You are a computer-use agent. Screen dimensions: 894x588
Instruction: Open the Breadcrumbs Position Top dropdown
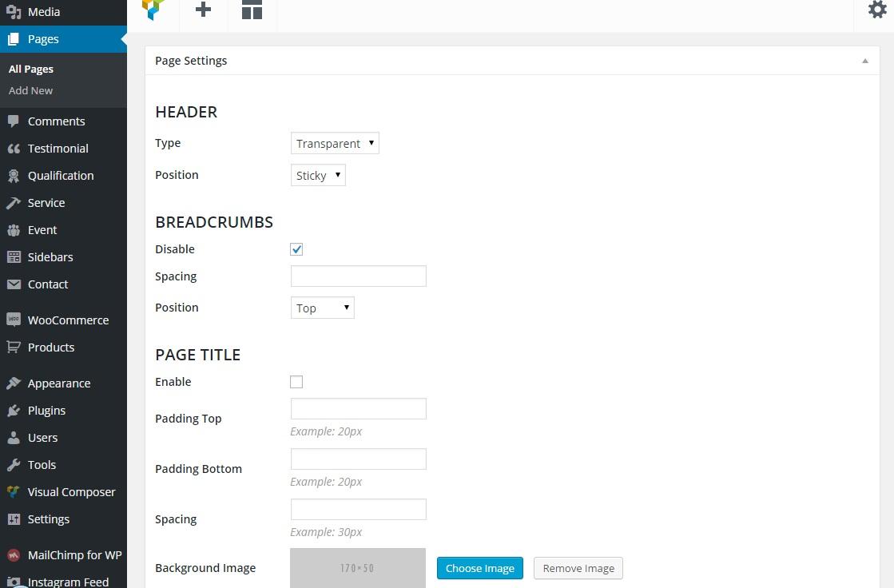(x=322, y=308)
